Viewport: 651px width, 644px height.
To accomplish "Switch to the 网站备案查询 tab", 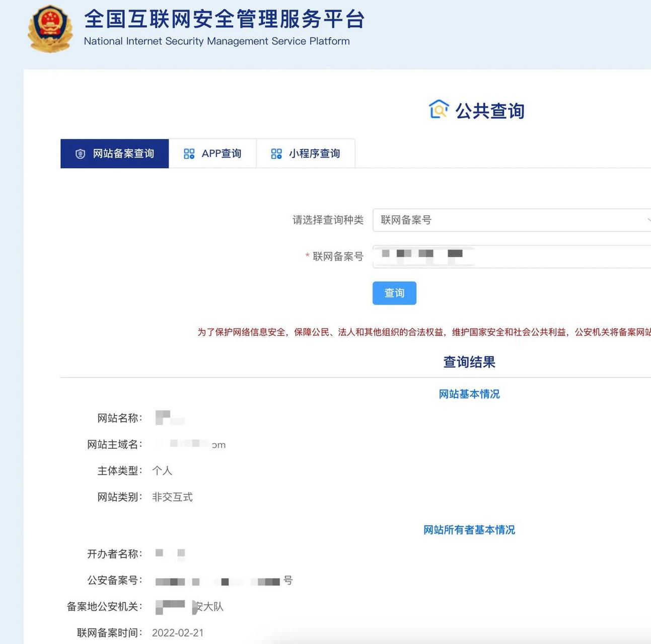I will 115,153.
